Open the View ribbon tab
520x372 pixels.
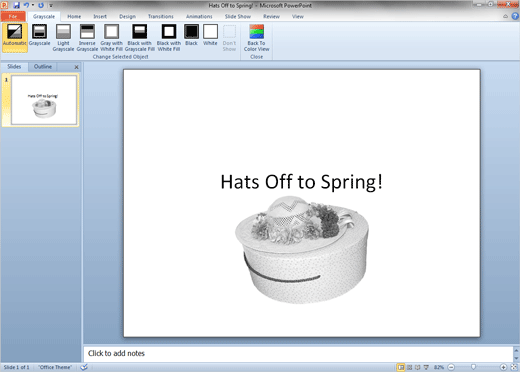[x=298, y=16]
